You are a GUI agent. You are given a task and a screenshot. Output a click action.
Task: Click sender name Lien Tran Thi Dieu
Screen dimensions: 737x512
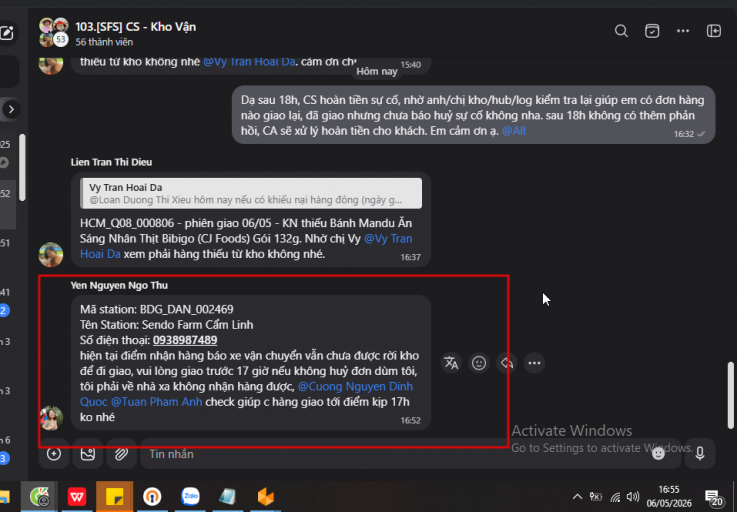(111, 162)
